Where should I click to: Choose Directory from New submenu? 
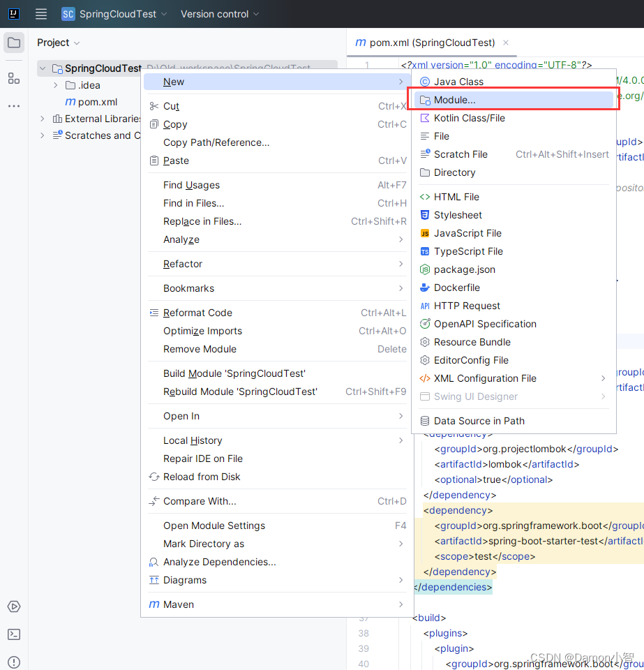[514, 172]
